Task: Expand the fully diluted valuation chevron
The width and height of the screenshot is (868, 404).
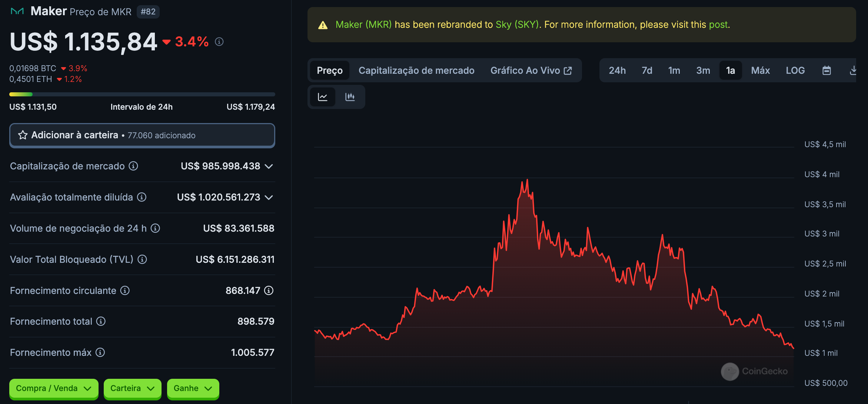Action: tap(269, 198)
